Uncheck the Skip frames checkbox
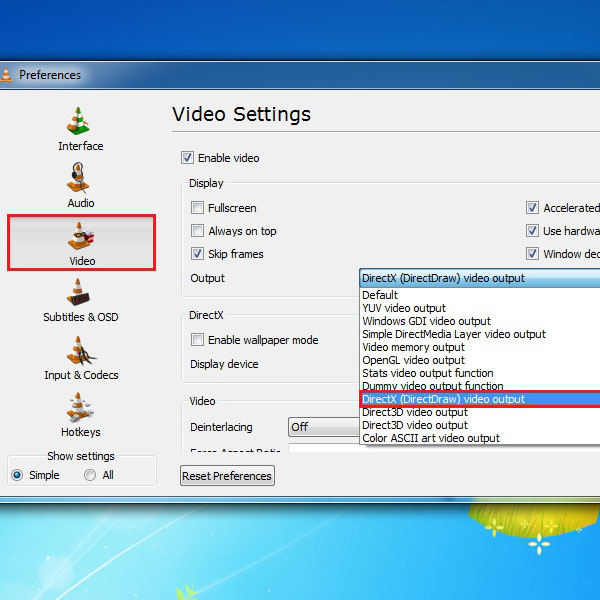The width and height of the screenshot is (600, 600). pyautogui.click(x=197, y=254)
